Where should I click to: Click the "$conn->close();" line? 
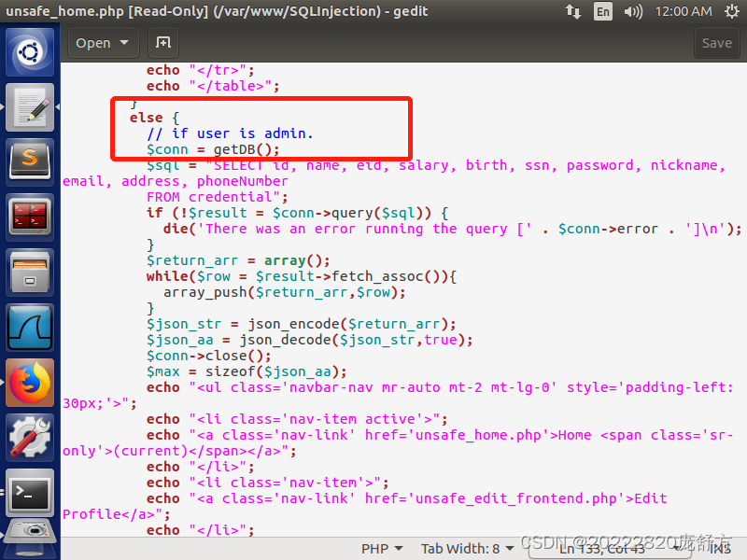208,356
